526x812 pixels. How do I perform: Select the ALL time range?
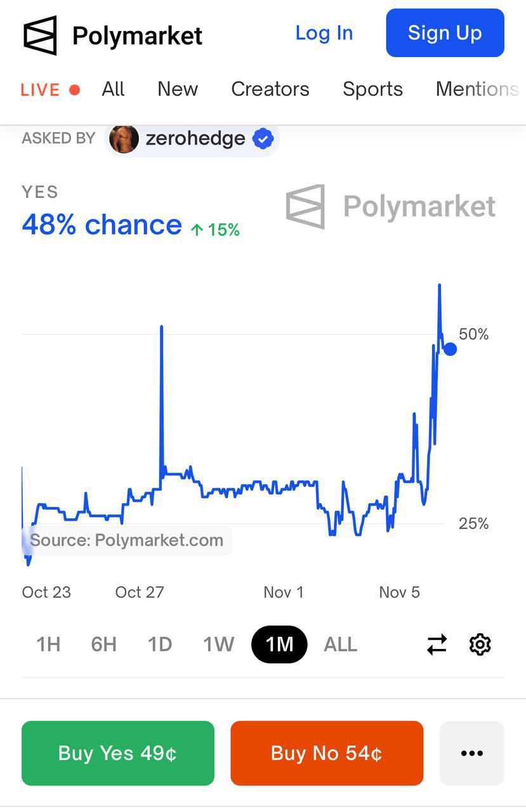coord(340,645)
